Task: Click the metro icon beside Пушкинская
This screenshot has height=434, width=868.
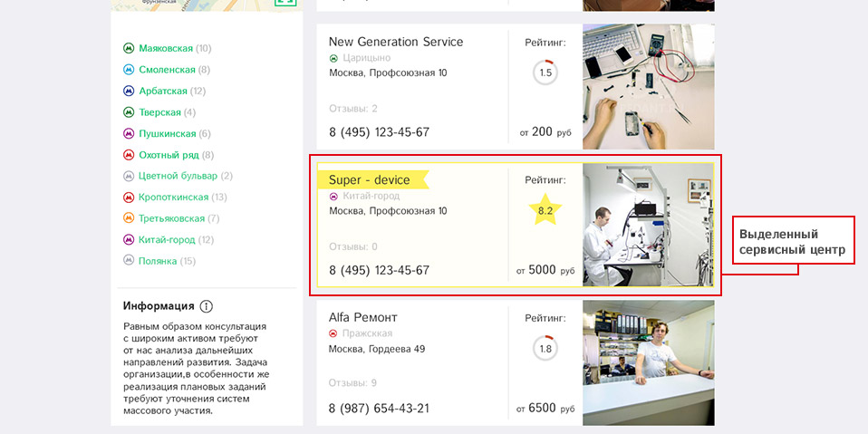Action: (x=129, y=134)
